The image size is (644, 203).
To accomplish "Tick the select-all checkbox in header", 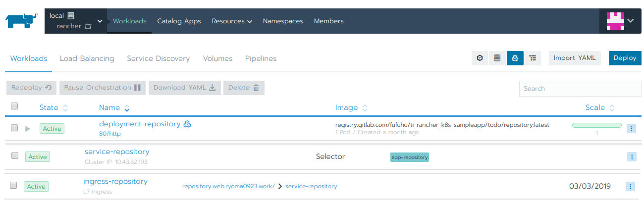I will click(14, 106).
